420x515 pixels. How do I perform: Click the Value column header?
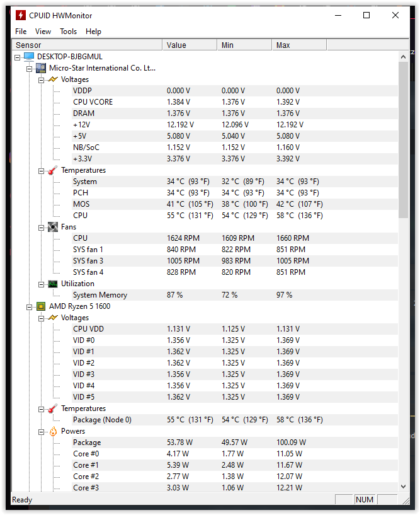[x=190, y=45]
